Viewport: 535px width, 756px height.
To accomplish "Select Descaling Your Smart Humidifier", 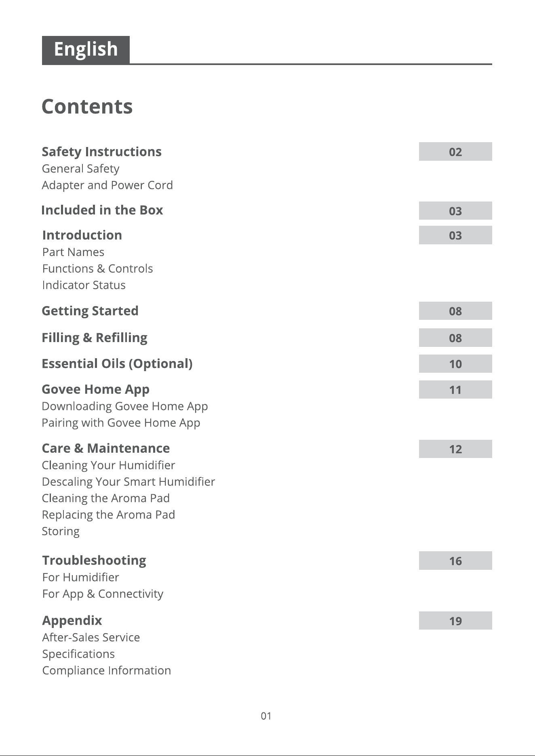I will coord(128,482).
